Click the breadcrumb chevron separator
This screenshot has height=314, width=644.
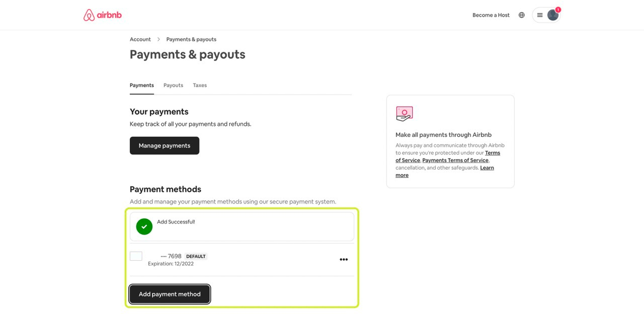[158, 39]
